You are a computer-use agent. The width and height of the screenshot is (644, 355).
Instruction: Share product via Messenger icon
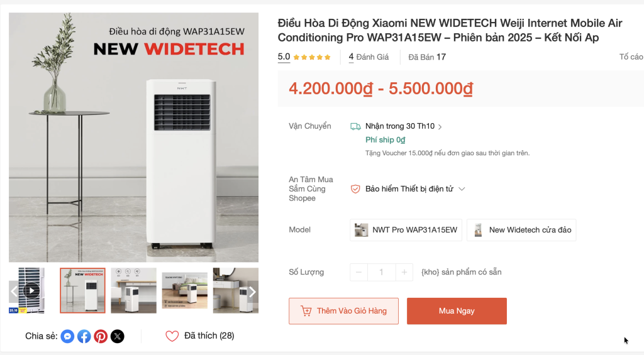67,336
